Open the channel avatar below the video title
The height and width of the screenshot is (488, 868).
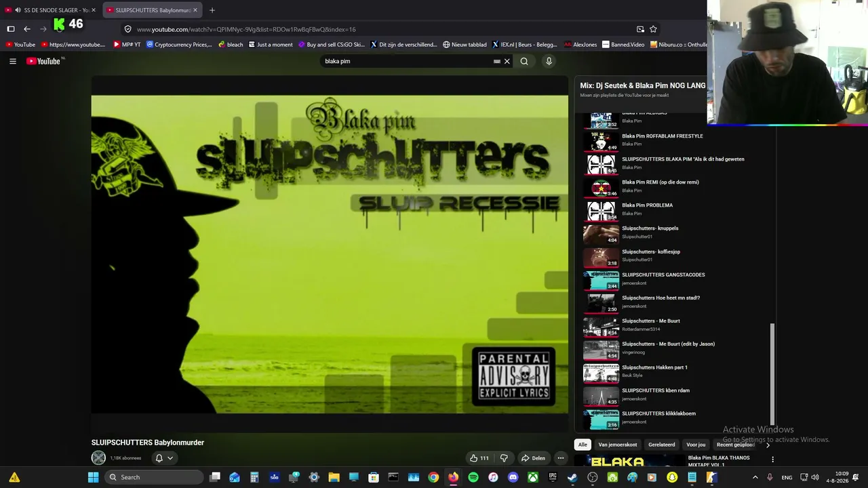98,458
